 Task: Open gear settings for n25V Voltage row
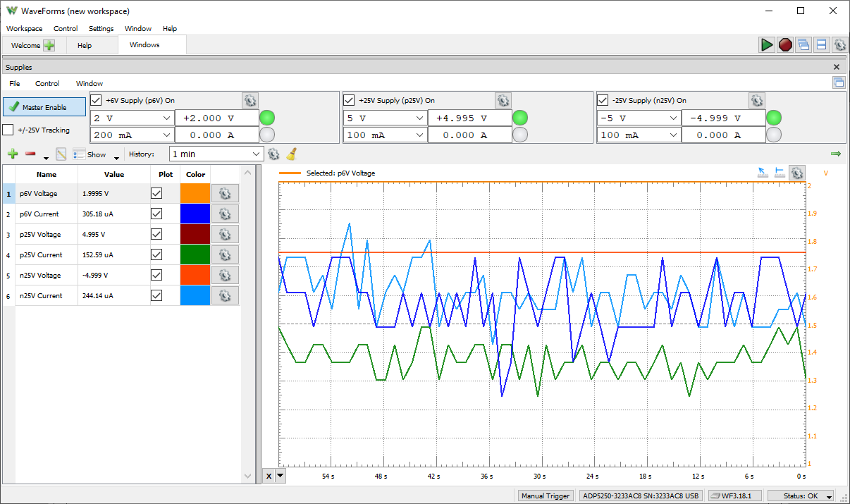click(226, 275)
